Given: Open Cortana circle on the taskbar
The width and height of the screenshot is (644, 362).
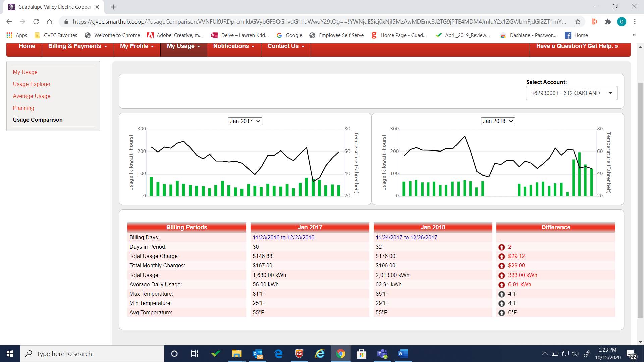Looking at the screenshot, I should pos(174,354).
